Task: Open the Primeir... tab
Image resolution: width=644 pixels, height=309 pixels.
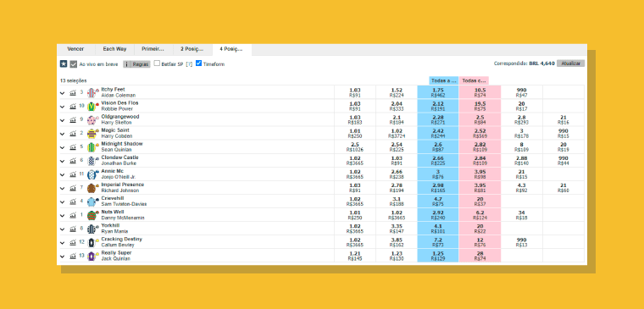Action: (153, 49)
